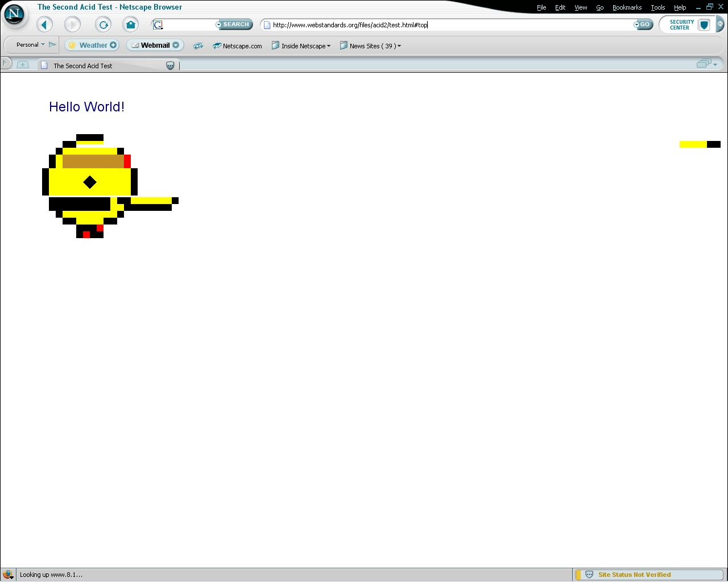Screen dimensions: 728x582
Task: Expand the Webmail dropdown arrow
Action: (176, 45)
